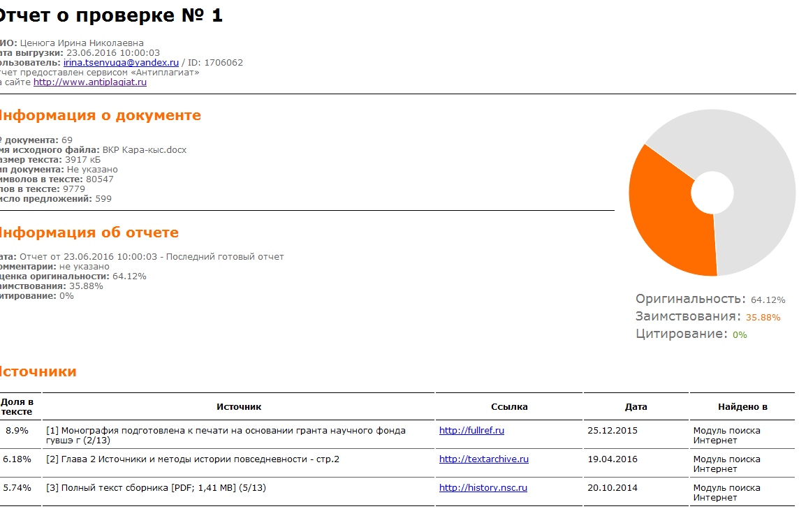Select source [2] 'Глава 2 Источники и методы' text
This screenshot has height=532, width=799.
(x=193, y=459)
